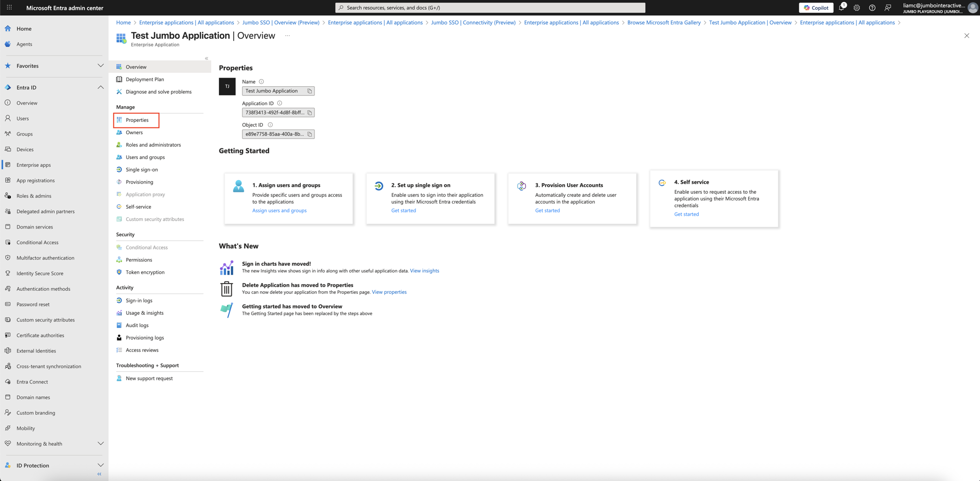Click the Assign users and groups person icon
Screen dimensions: 980x481
pos(238,186)
